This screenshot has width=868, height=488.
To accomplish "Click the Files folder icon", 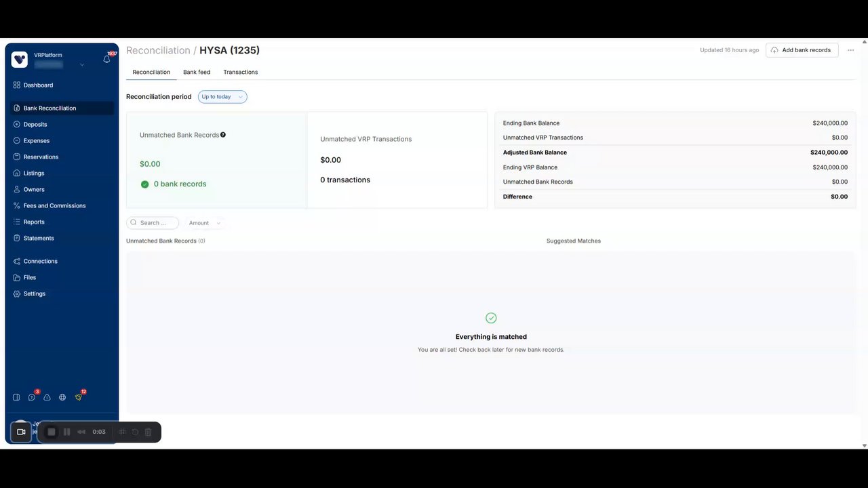I will (x=17, y=278).
